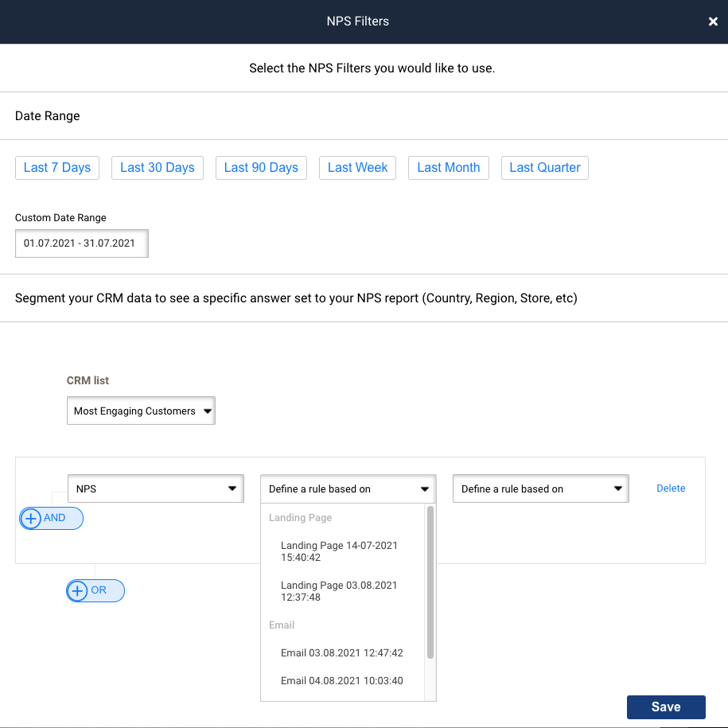Image resolution: width=728 pixels, height=728 pixels.
Task: Open the NPS condition dropdown
Action: click(155, 489)
